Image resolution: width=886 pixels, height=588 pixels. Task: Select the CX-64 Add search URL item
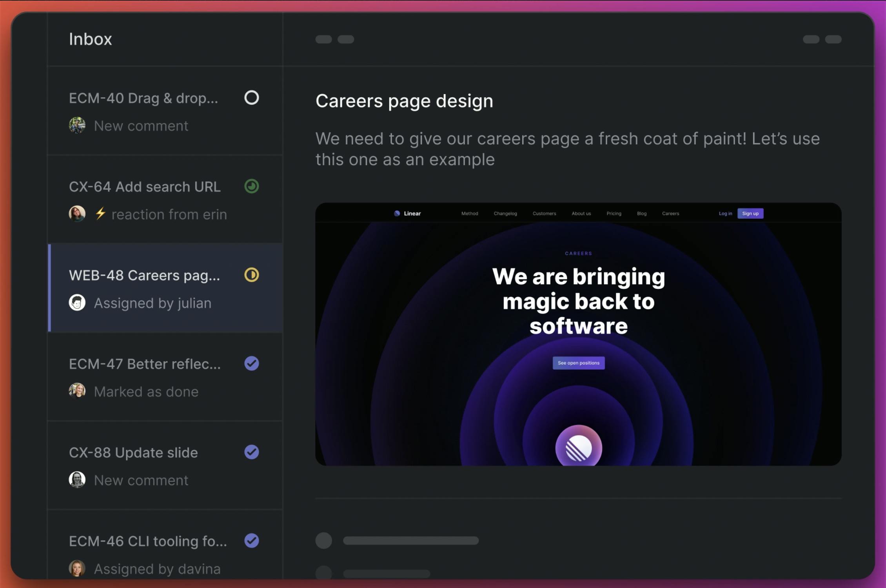coord(145,187)
